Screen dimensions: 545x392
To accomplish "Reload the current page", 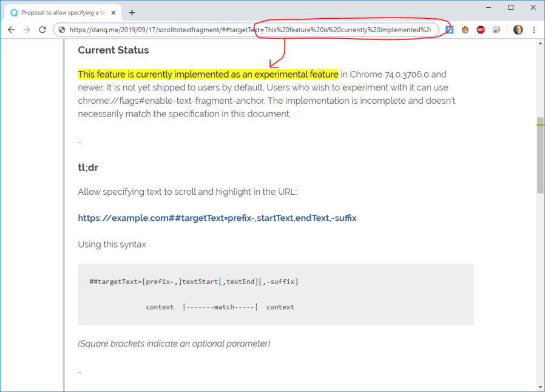I will [42, 29].
